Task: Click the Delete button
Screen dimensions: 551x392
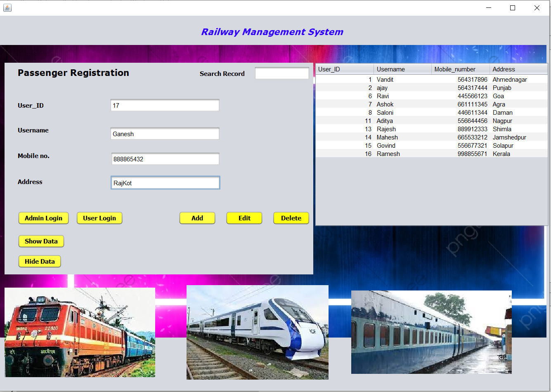Action: point(291,218)
